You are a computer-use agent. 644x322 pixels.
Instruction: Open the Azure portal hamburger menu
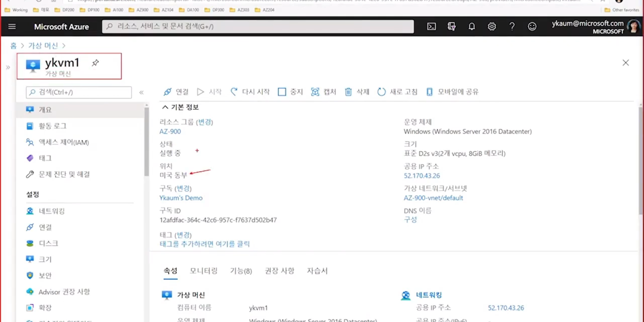(x=12, y=26)
